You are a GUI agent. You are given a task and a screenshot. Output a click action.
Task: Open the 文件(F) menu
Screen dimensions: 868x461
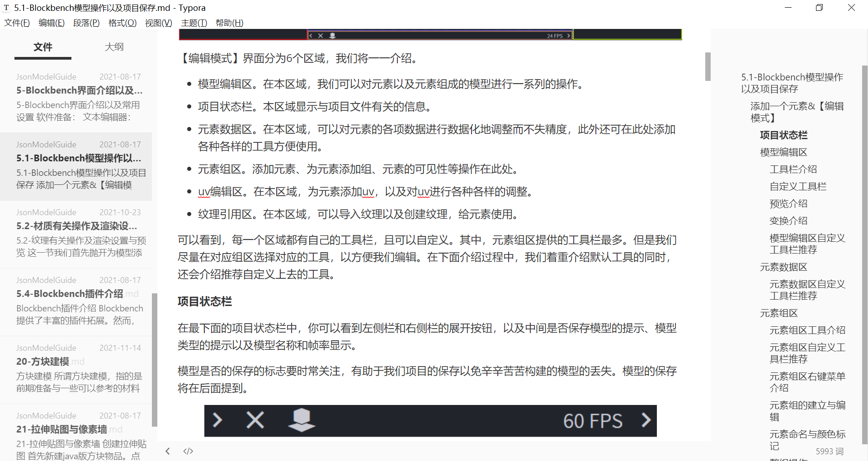click(17, 23)
